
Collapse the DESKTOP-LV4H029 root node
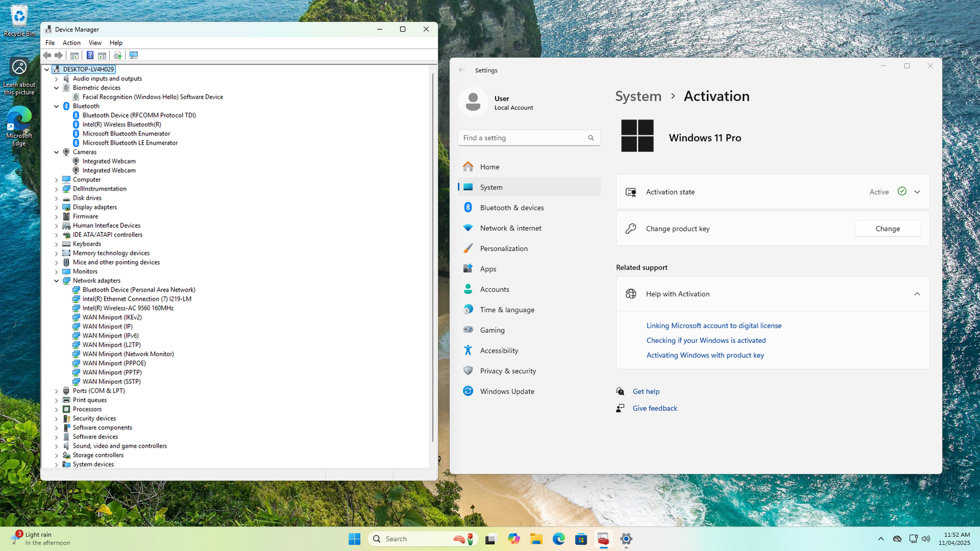pyautogui.click(x=47, y=70)
